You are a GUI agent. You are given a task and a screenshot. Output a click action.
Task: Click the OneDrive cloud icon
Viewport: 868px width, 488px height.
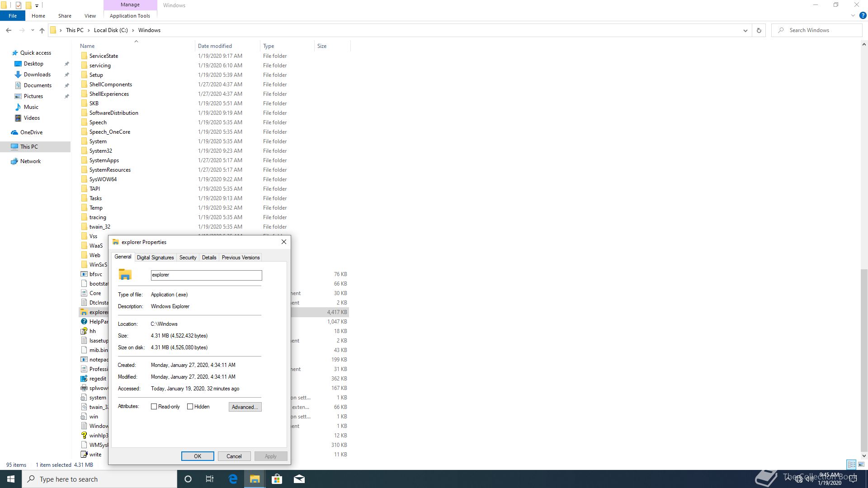click(x=14, y=132)
